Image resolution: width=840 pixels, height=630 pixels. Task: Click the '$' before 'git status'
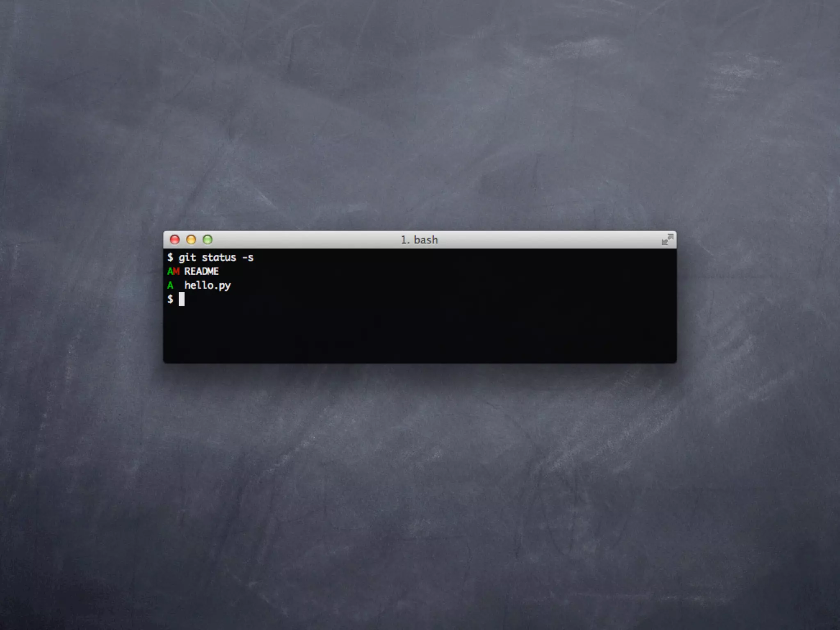click(170, 258)
